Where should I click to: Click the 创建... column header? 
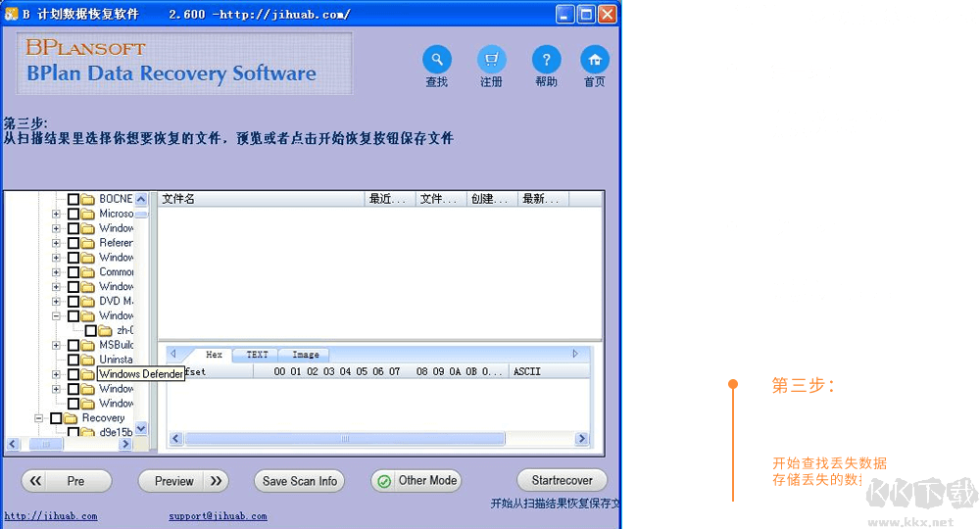pos(492,199)
